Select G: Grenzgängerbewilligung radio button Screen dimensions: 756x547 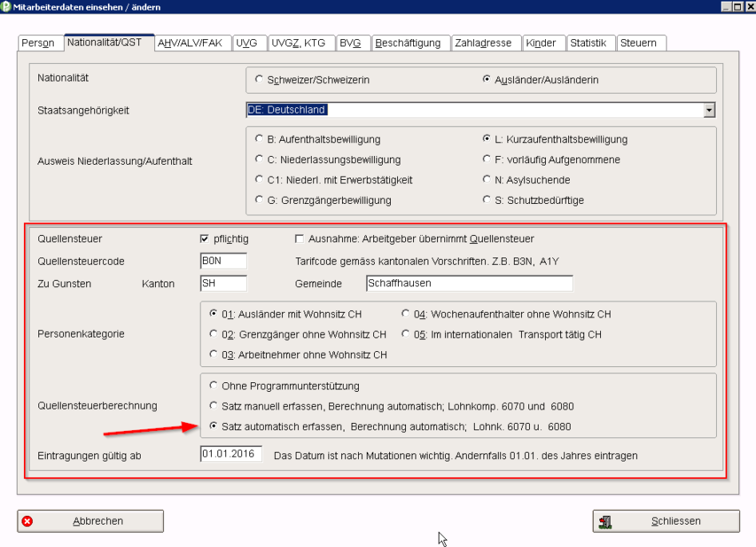(258, 200)
